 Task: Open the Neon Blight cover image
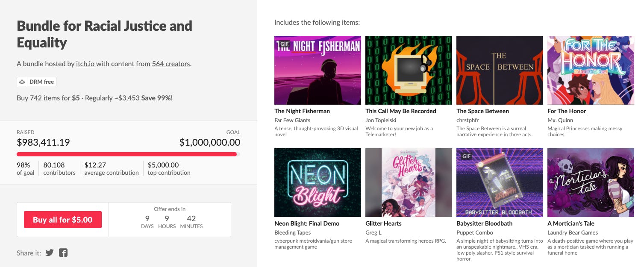tap(318, 182)
